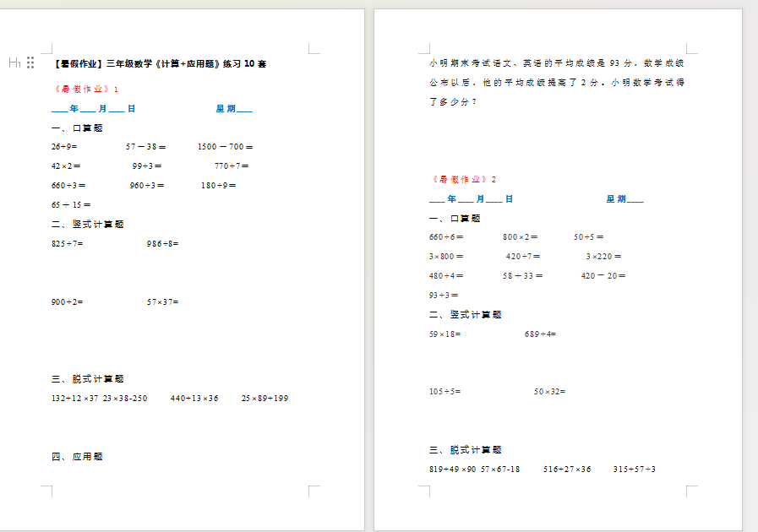Click the word problem paragraph about 小明
The image size is (758, 532).
(x=556, y=83)
